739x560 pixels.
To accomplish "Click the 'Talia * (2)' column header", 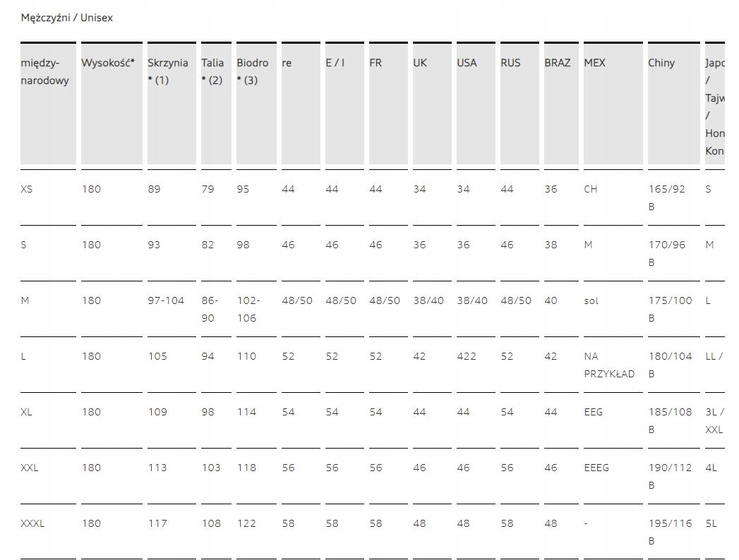I will point(212,71).
